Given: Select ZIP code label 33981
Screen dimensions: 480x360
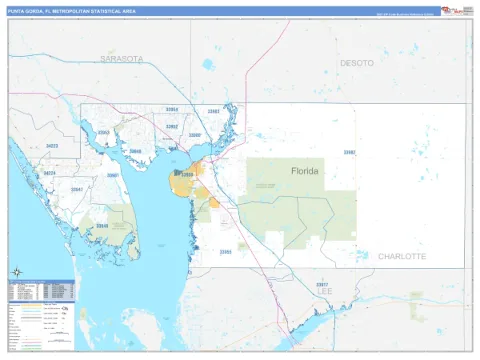Looking at the screenshot, I should click(x=113, y=175).
